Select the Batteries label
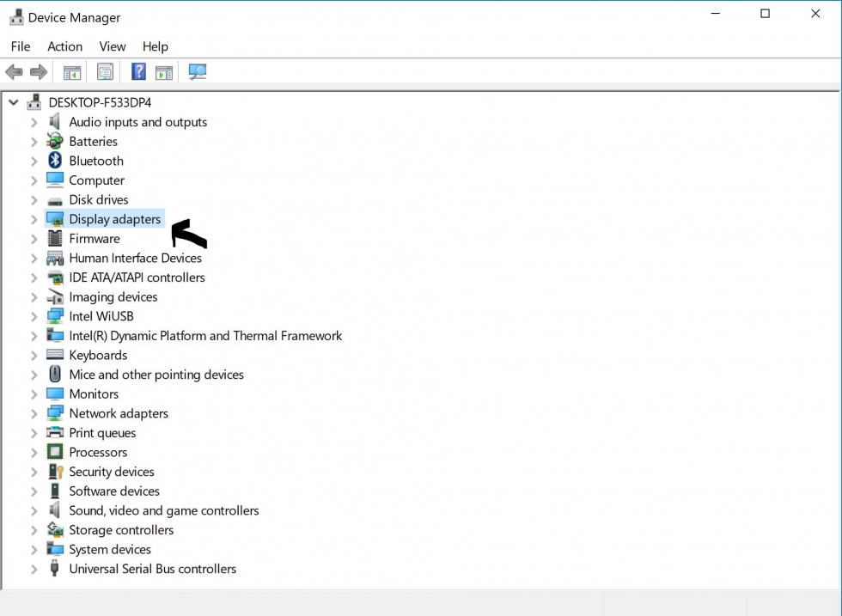 click(94, 141)
